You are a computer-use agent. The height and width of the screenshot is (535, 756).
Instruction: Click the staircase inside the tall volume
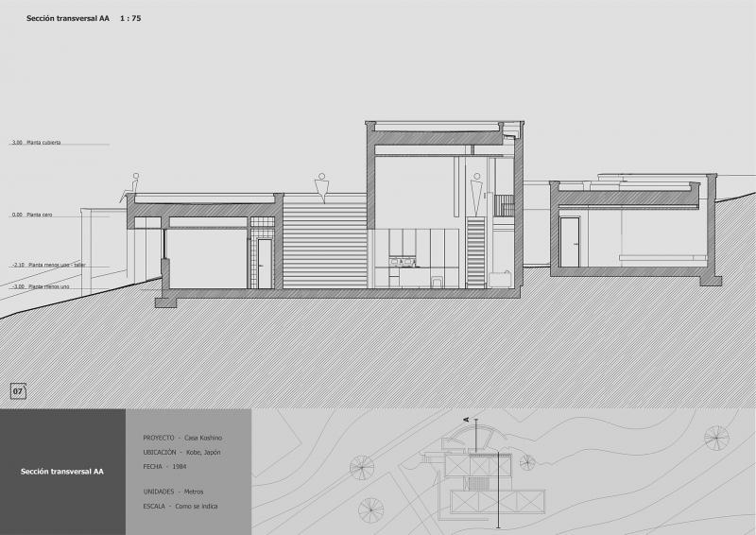click(475, 252)
